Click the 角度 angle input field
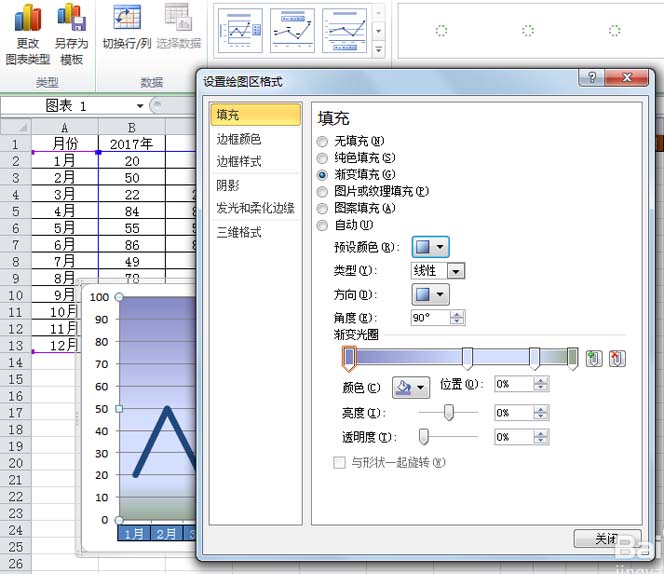This screenshot has width=664, height=574. coord(430,317)
